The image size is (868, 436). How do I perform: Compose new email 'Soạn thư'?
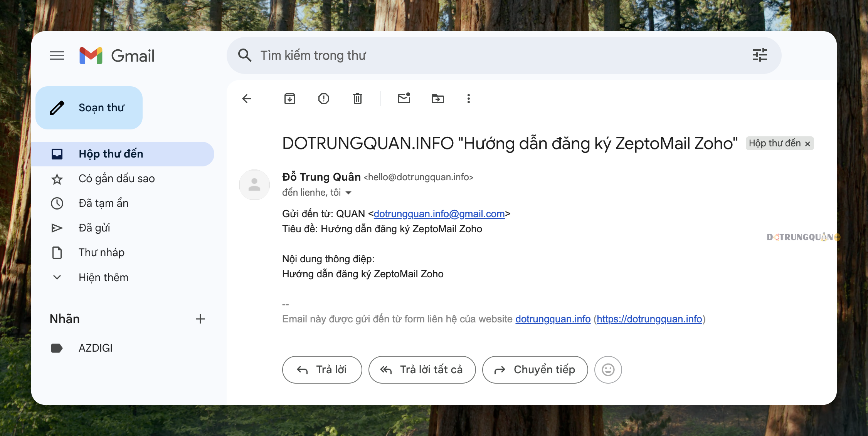point(89,108)
